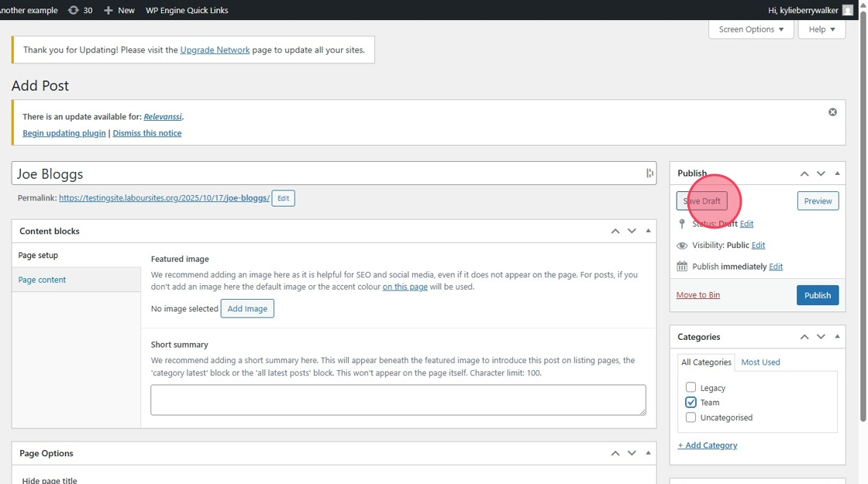Move the Page Options panel up
The width and height of the screenshot is (868, 484).
coord(615,453)
